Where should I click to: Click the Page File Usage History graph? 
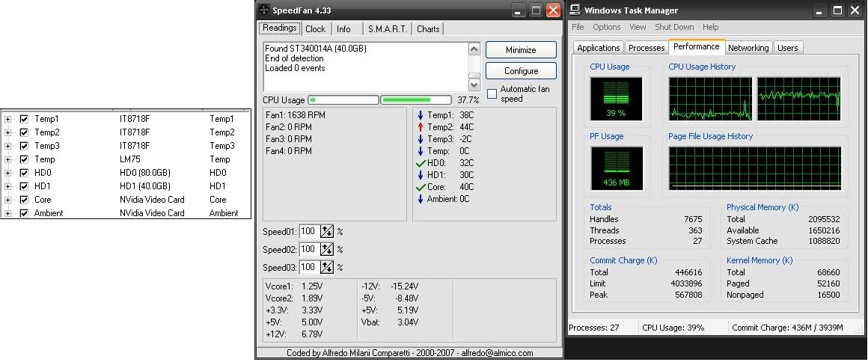(x=754, y=168)
